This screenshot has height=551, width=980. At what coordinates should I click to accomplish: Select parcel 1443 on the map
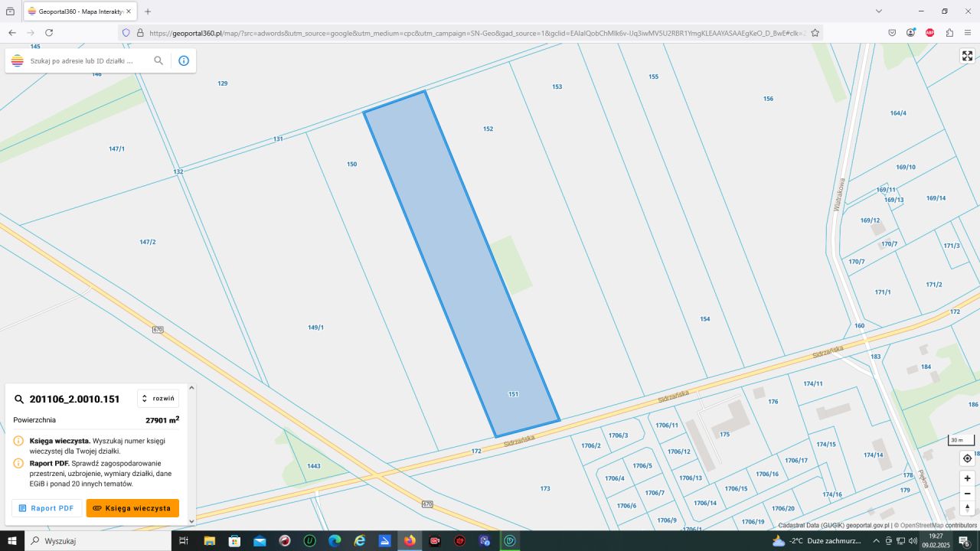tap(313, 465)
